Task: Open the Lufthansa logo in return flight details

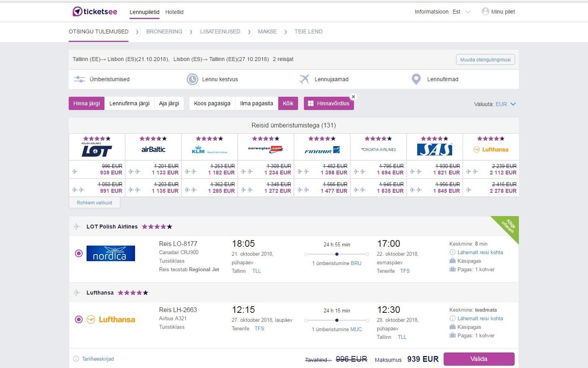Action: (x=111, y=320)
